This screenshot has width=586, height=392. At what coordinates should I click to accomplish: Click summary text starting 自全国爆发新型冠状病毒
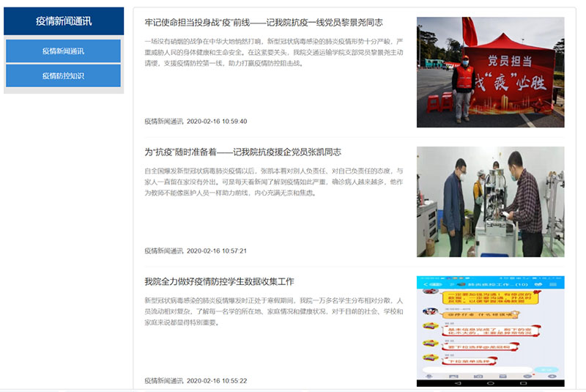[x=274, y=182]
